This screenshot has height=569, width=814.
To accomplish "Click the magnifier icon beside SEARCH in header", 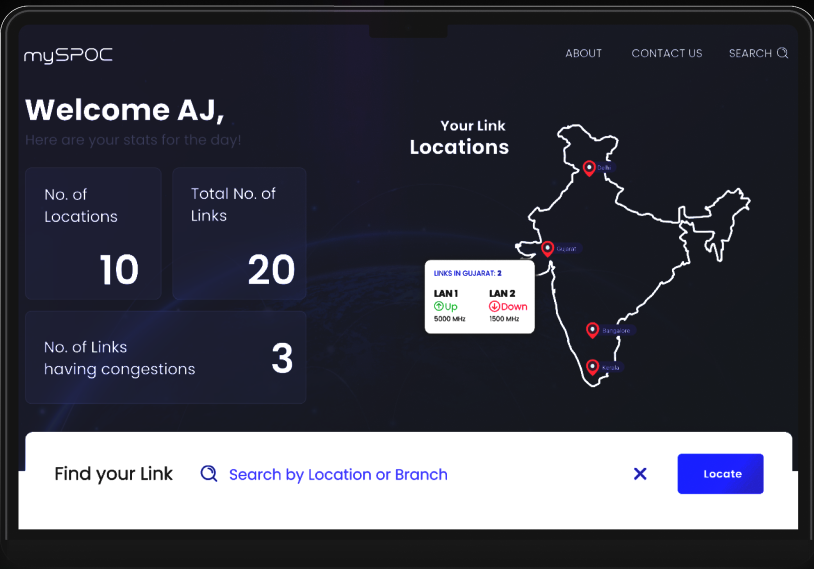I will 783,53.
